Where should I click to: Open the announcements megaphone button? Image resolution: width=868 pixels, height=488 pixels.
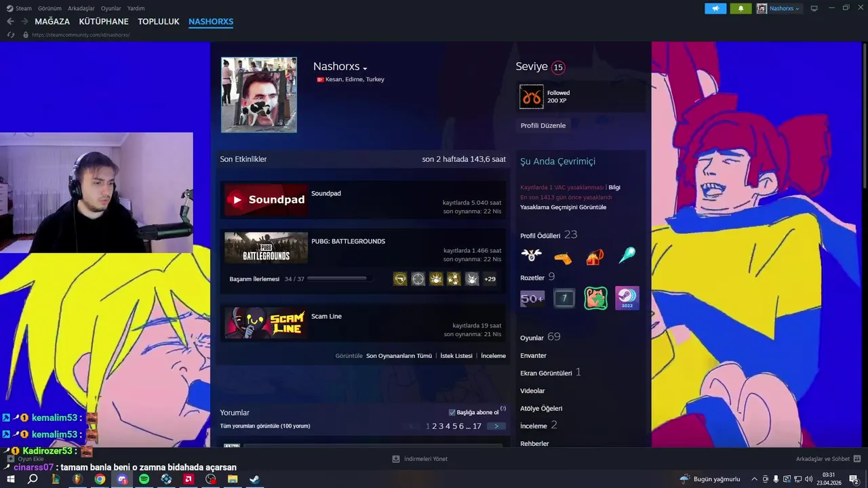715,8
